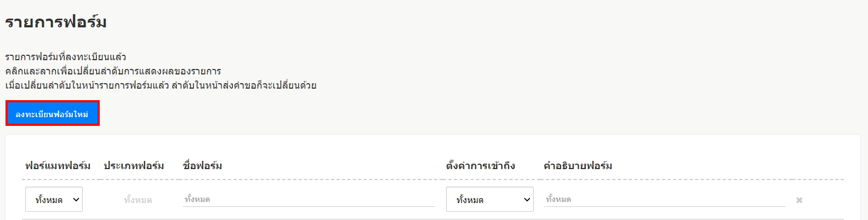Viewport: 868px width, 220px height.
Task: Click the ชื่อฟอร์ม column header
Action: click(x=202, y=165)
